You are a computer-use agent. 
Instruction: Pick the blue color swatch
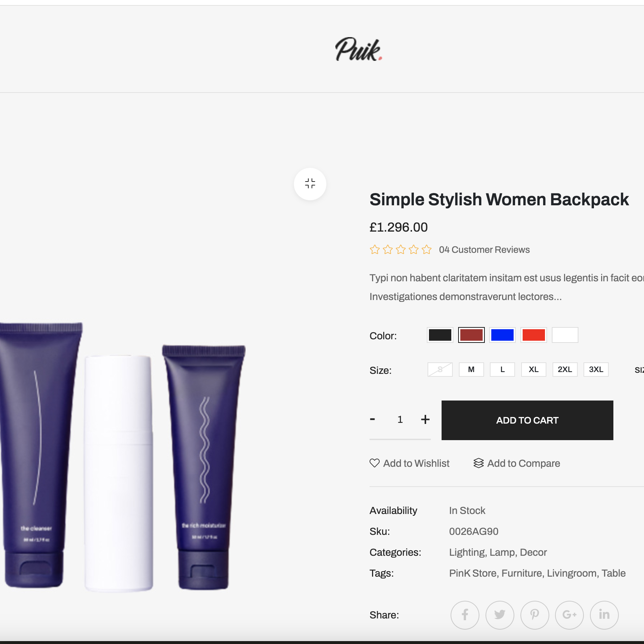pos(502,335)
